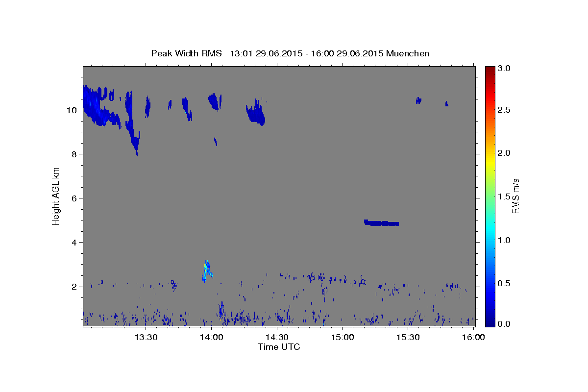
Task: Click the plot title 'Peak Width RMS'
Action: click(x=186, y=53)
